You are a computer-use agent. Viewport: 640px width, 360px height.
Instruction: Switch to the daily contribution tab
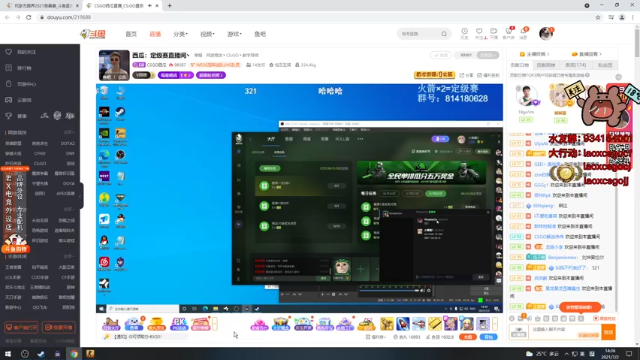(x=520, y=65)
